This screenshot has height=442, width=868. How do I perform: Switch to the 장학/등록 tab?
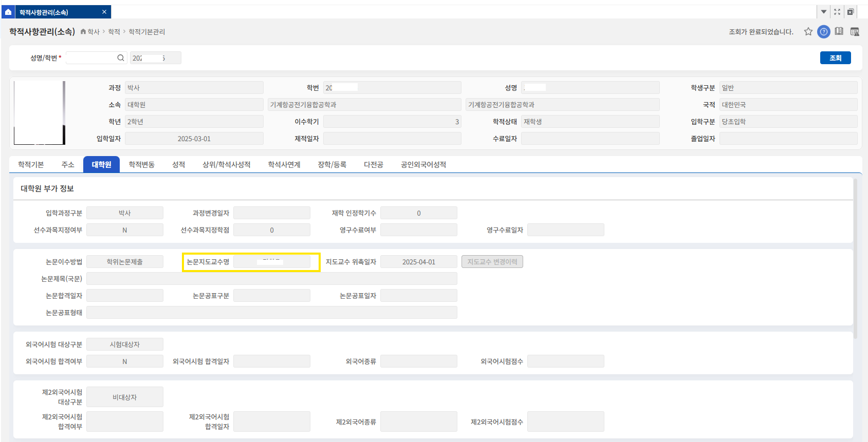(x=332, y=164)
